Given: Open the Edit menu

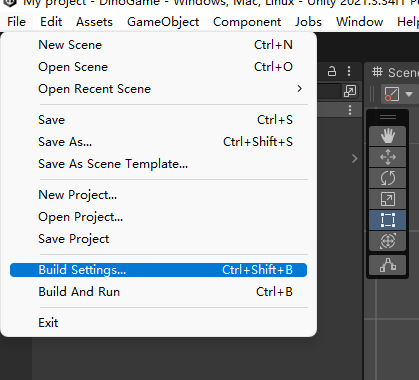Looking at the screenshot, I should click(x=51, y=22).
